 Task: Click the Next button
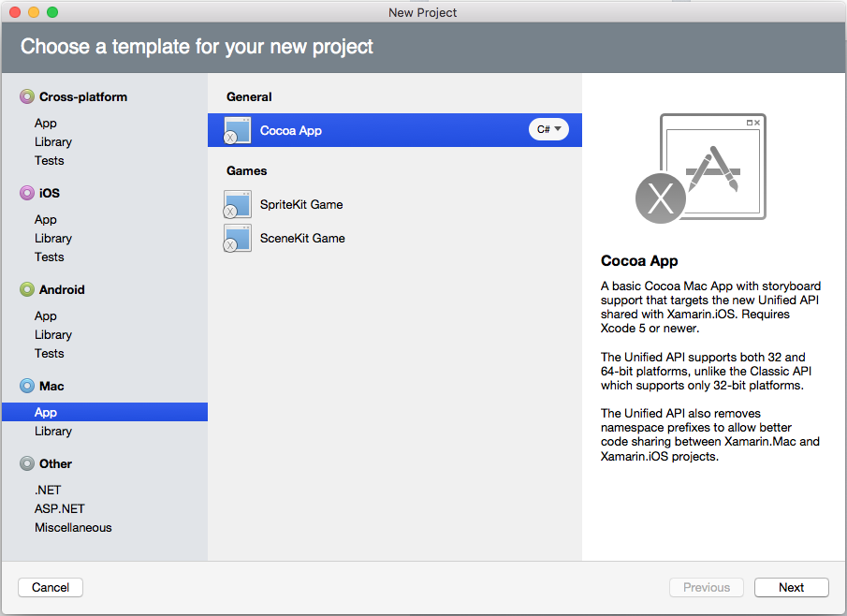tap(791, 587)
